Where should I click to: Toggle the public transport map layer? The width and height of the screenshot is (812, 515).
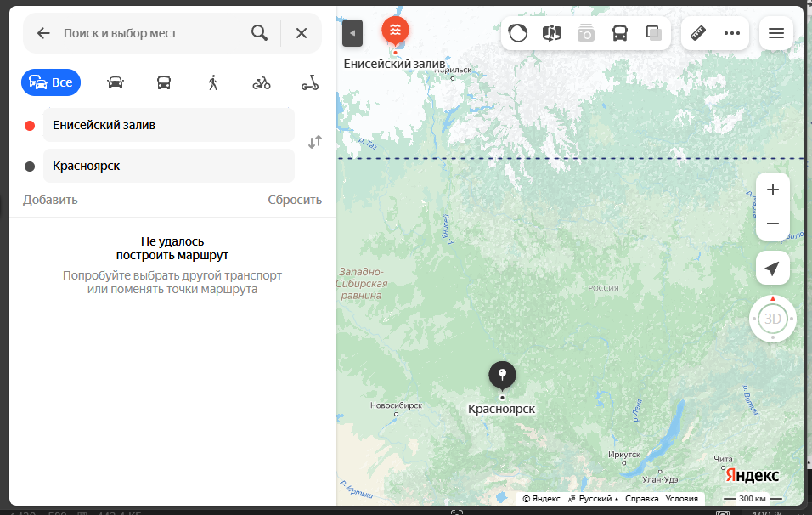pyautogui.click(x=620, y=33)
